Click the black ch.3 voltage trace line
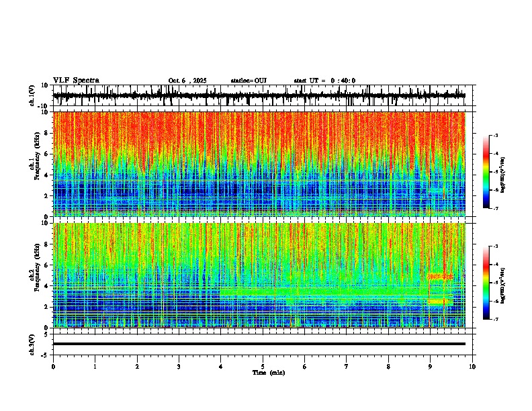 tap(259, 344)
